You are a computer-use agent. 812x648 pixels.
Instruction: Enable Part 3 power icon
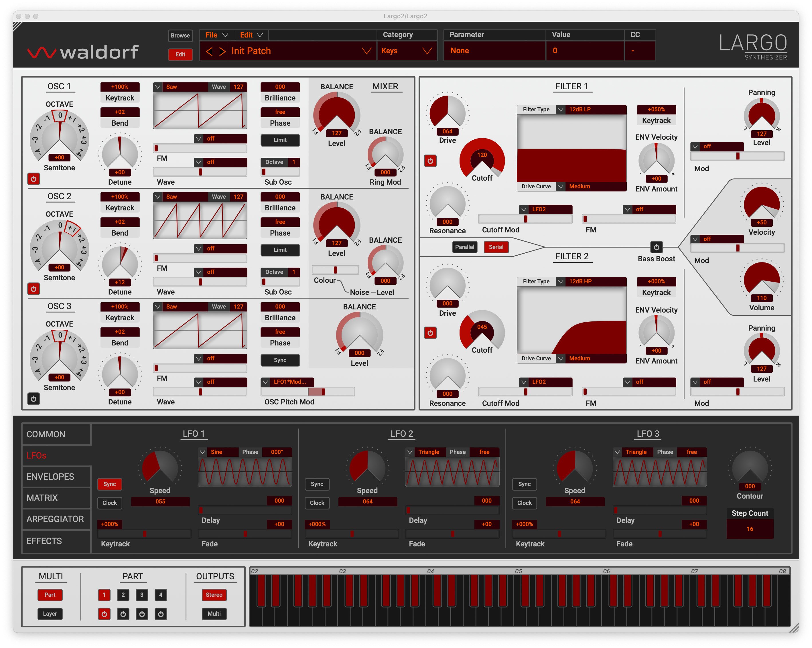(142, 614)
